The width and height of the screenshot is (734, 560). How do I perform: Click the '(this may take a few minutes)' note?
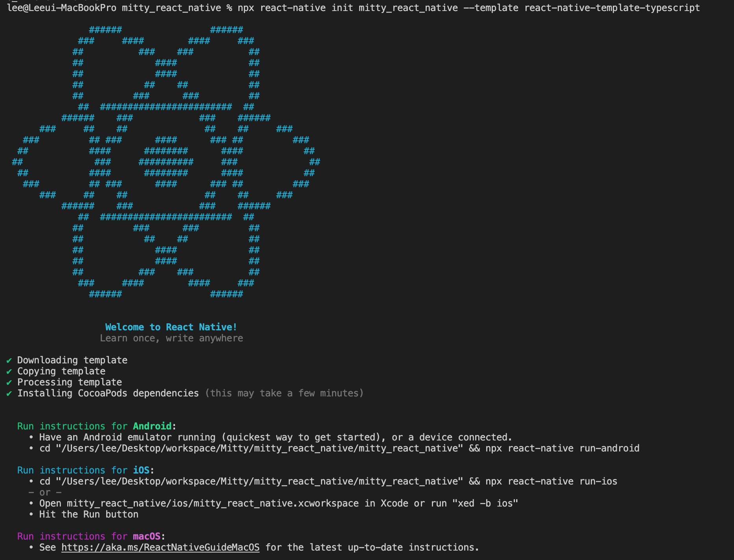point(284,393)
